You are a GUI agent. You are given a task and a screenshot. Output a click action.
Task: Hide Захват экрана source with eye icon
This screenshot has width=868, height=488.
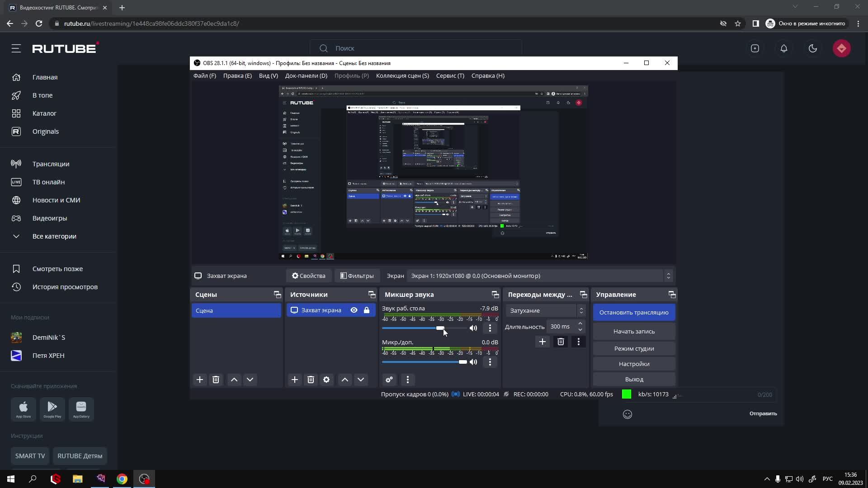coord(354,310)
